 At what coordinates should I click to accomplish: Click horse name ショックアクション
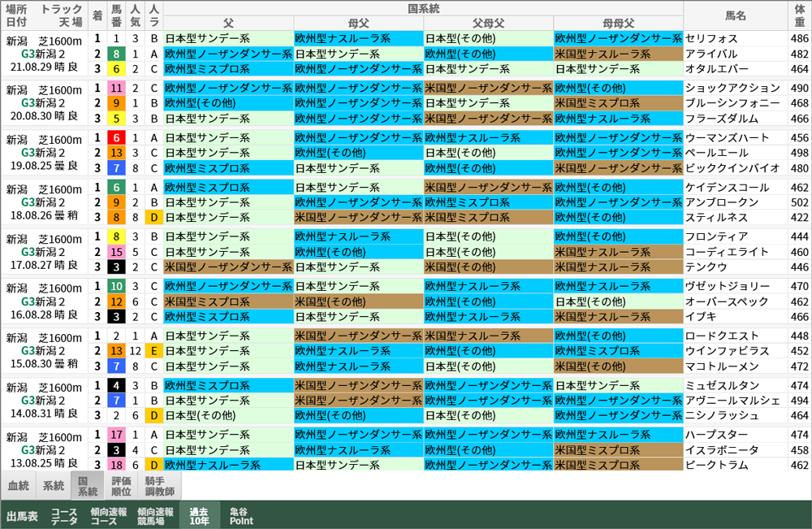[732, 88]
